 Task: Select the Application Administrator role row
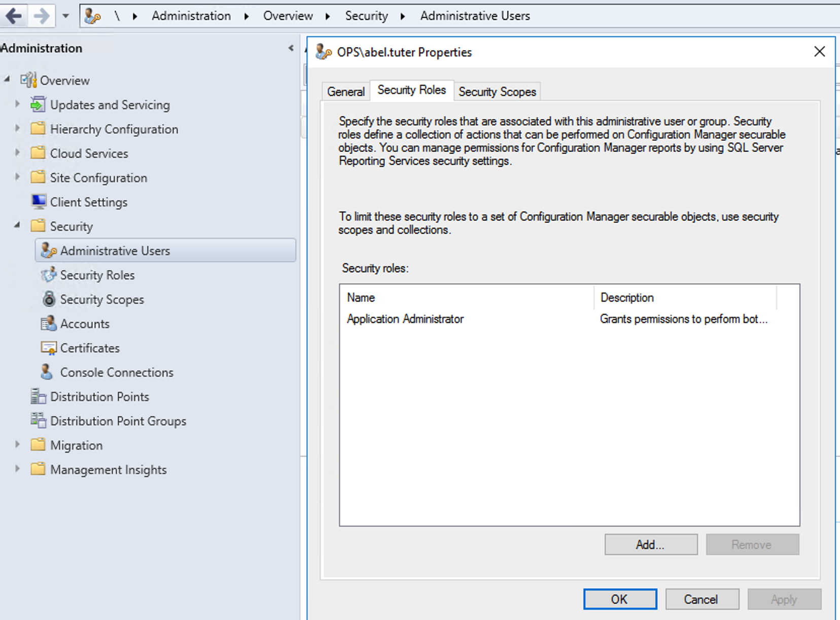569,319
